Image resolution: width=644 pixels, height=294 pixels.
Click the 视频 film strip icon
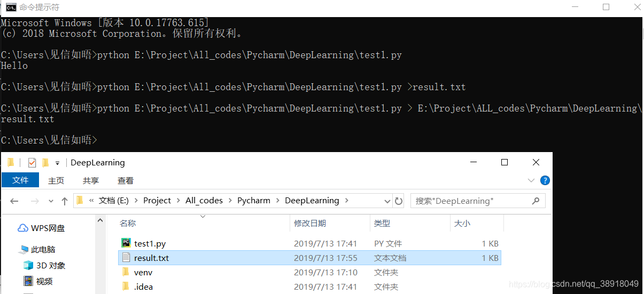28,281
